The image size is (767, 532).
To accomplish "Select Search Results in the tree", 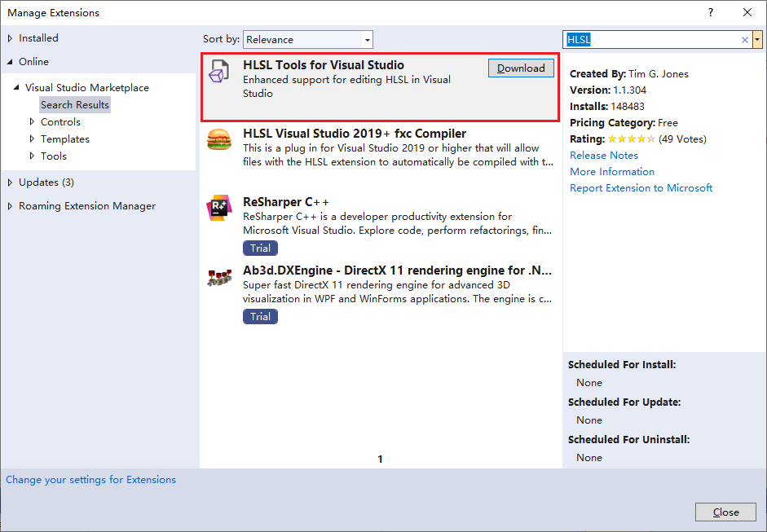I will (75, 104).
